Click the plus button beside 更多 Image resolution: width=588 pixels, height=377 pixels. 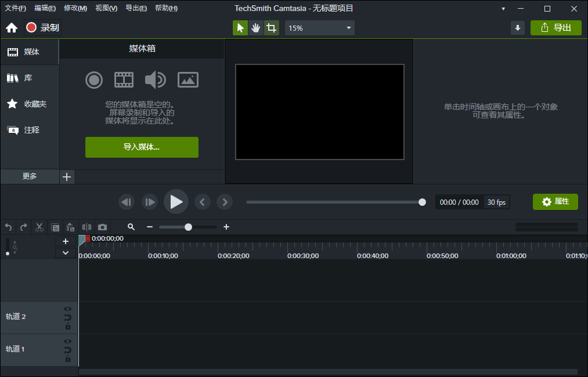pyautogui.click(x=67, y=177)
